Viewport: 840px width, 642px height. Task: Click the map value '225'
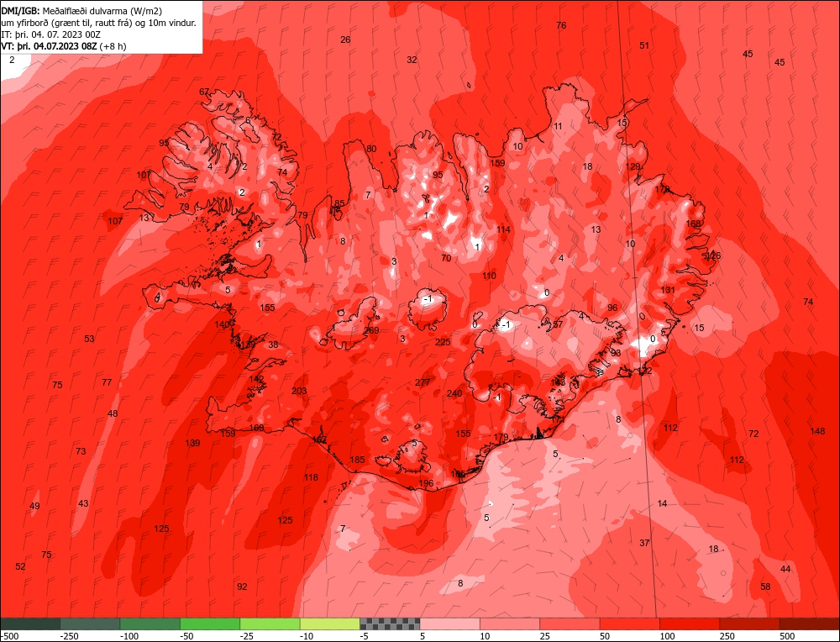443,342
